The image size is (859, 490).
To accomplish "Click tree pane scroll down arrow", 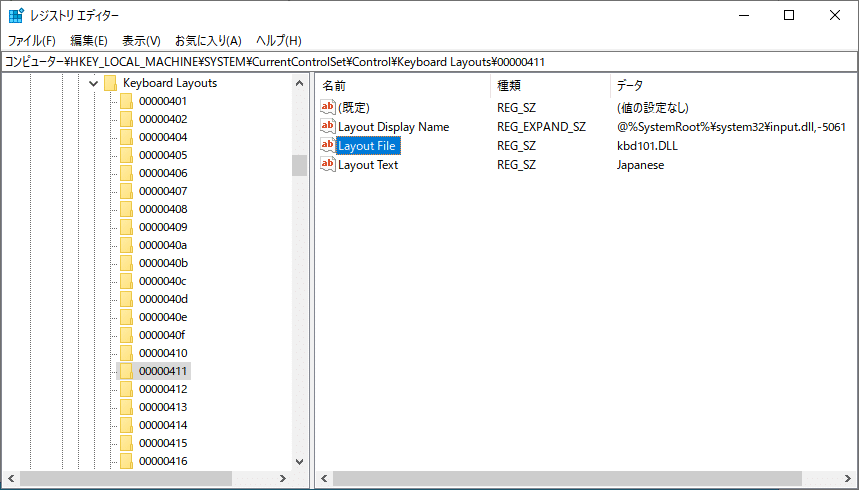I will (x=300, y=461).
